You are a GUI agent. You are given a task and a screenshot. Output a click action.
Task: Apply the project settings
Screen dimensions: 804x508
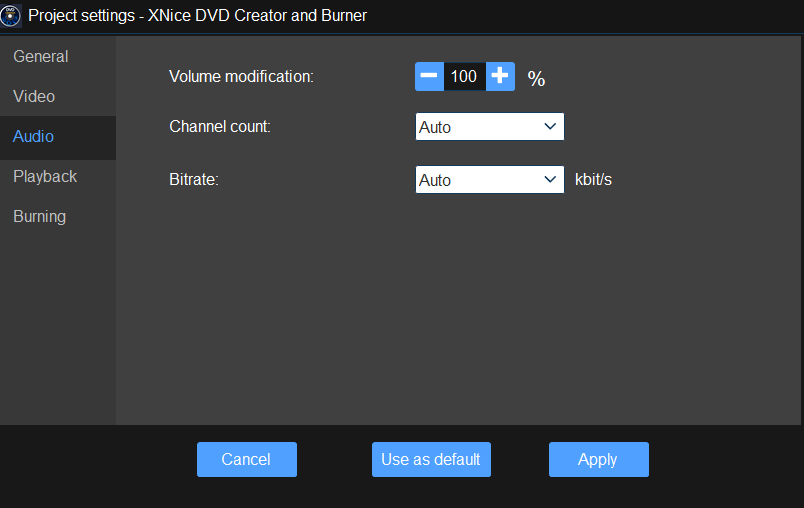[x=598, y=460]
